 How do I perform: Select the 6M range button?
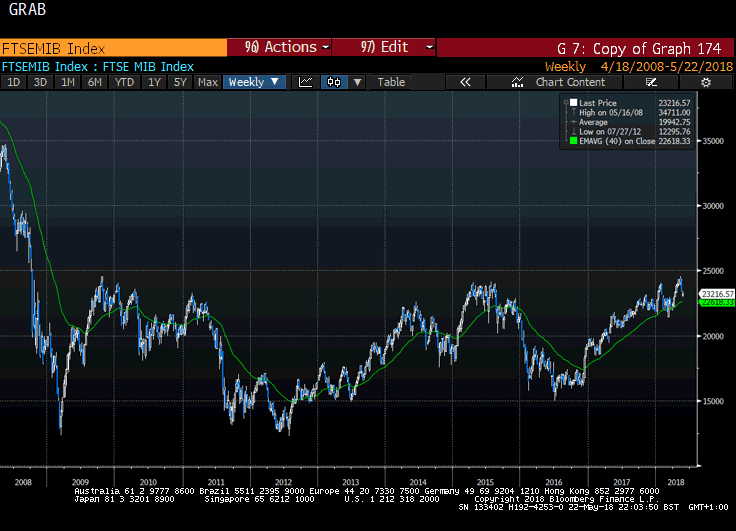pos(94,82)
